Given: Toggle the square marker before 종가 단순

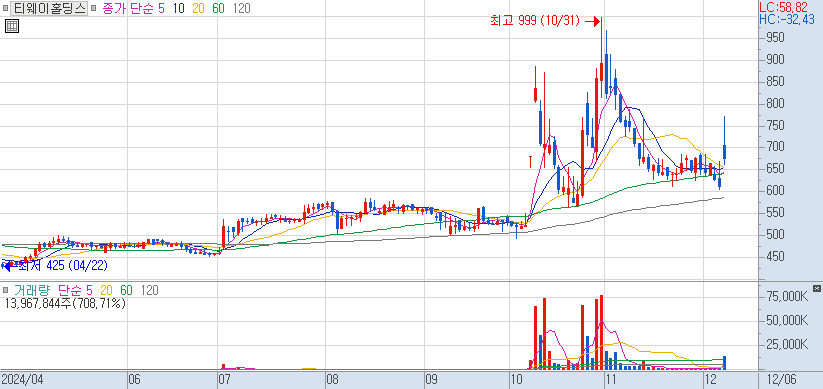Looking at the screenshot, I should pyautogui.click(x=93, y=8).
